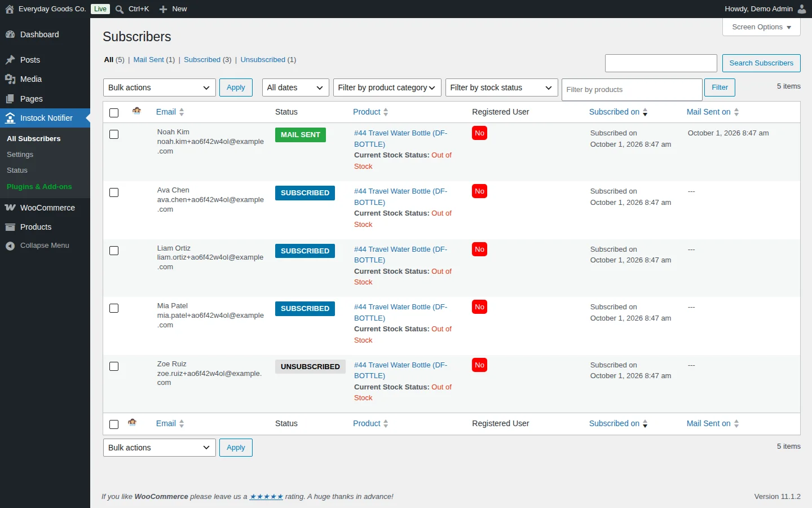Check the box for Ava Chen

point(114,192)
